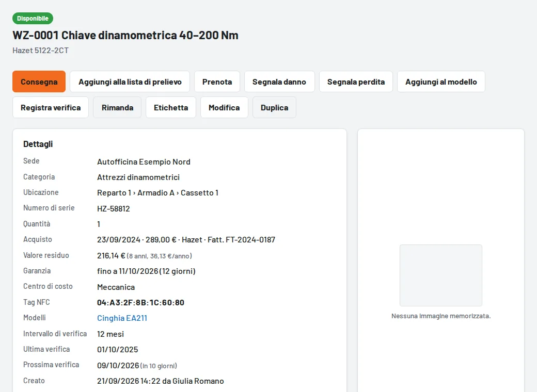Click the interval value 12 mesi
This screenshot has height=392, width=537.
click(x=110, y=334)
